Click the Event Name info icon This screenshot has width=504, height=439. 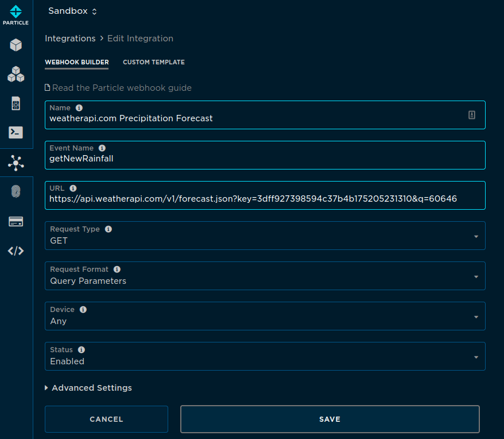(102, 148)
